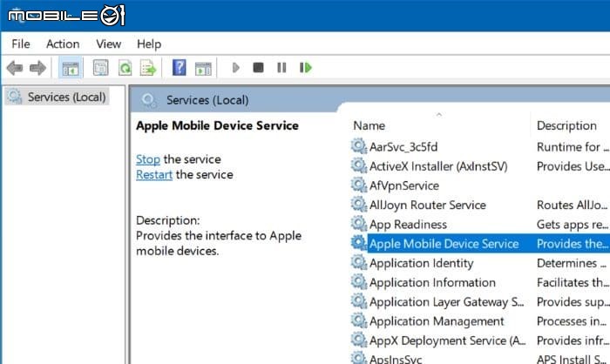This screenshot has height=364, width=610.
Task: Click gear icon beside AllJoyn Router Service
Action: [x=359, y=204]
